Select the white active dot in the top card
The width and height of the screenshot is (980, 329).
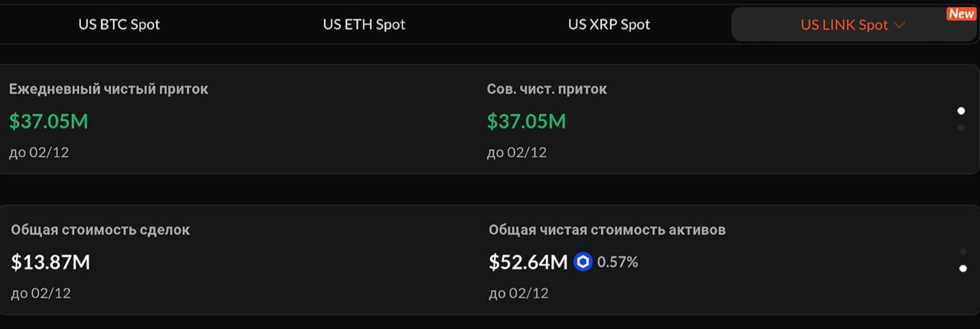[x=962, y=111]
